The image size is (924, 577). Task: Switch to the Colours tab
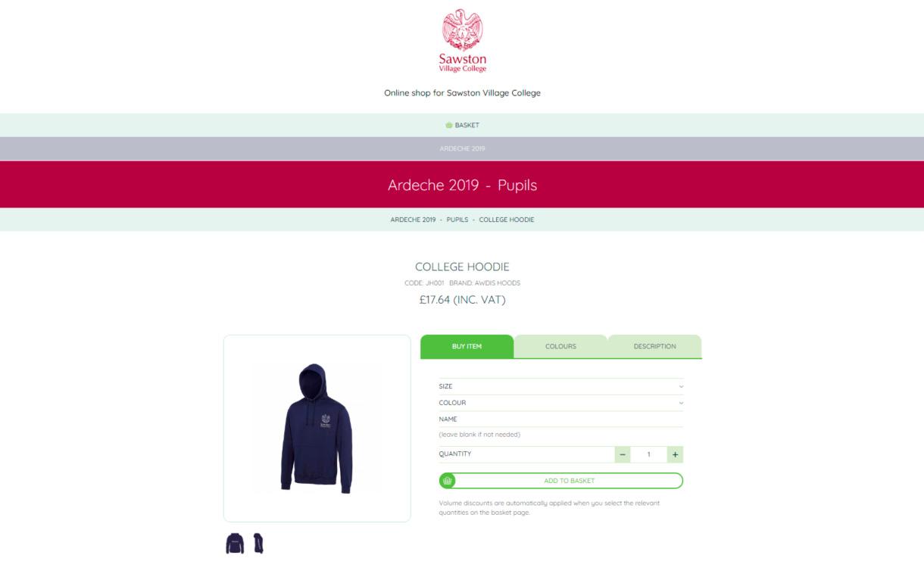pyautogui.click(x=560, y=346)
